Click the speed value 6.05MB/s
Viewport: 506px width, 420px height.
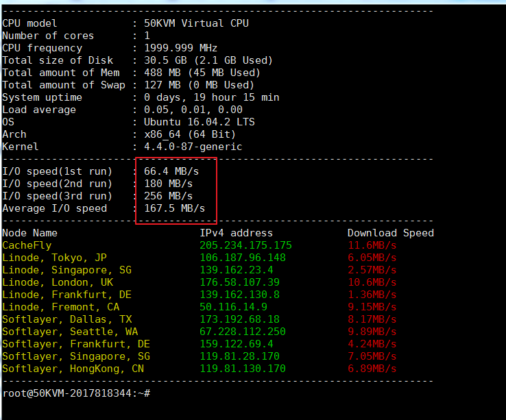tap(372, 258)
